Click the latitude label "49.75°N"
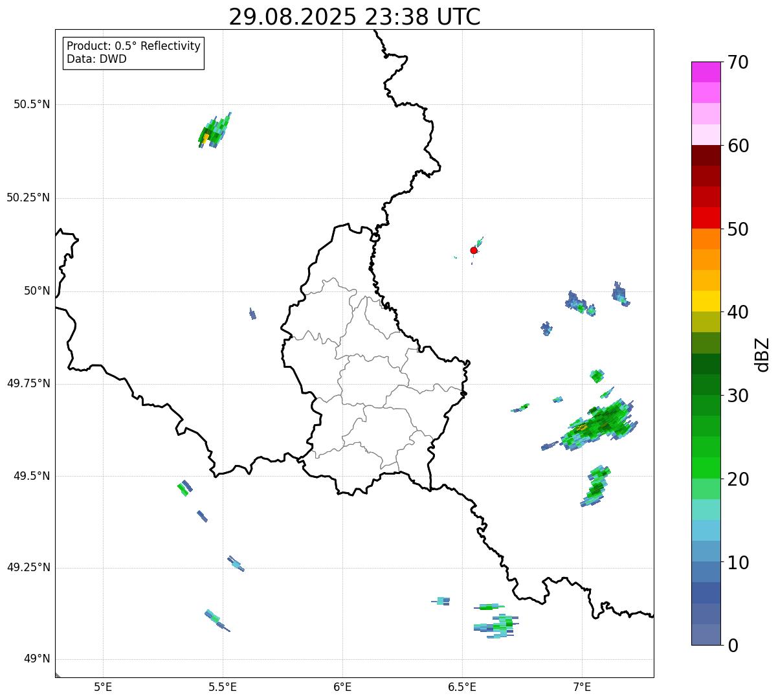778x700 pixels. click(28, 383)
